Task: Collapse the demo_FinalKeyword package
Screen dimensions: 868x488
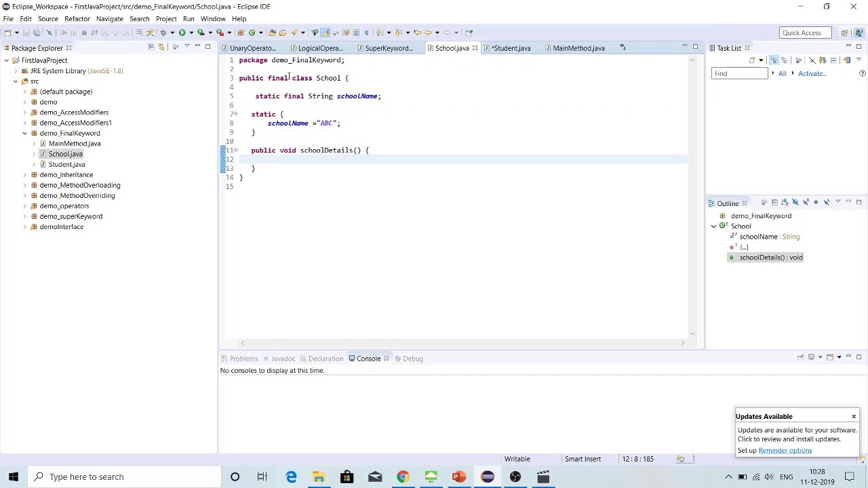Action: point(25,134)
